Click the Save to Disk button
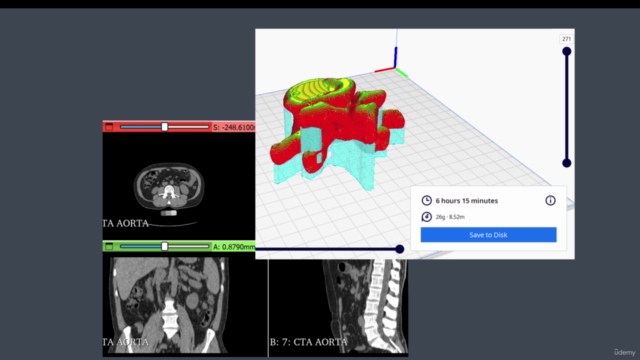 click(x=488, y=235)
